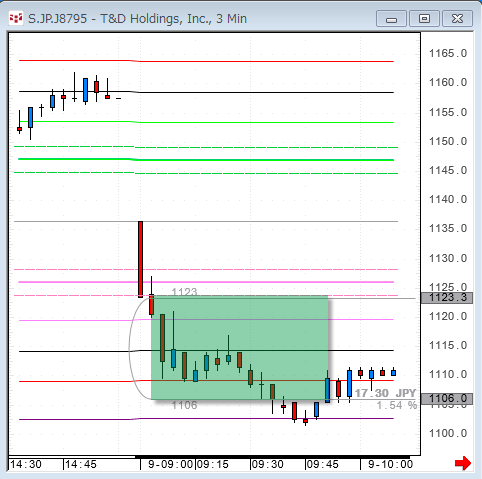Click the 1123.3 price marker on the axis
The width and height of the screenshot is (482, 479).
447,298
